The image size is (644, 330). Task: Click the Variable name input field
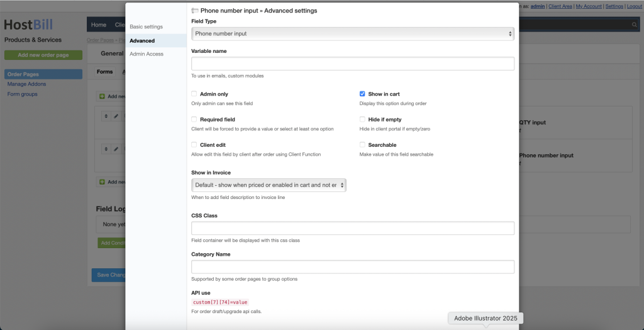coord(352,64)
